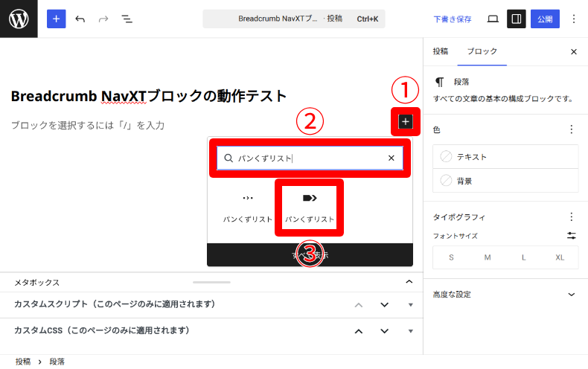Move カスタムスクリプト box up

tap(359, 305)
